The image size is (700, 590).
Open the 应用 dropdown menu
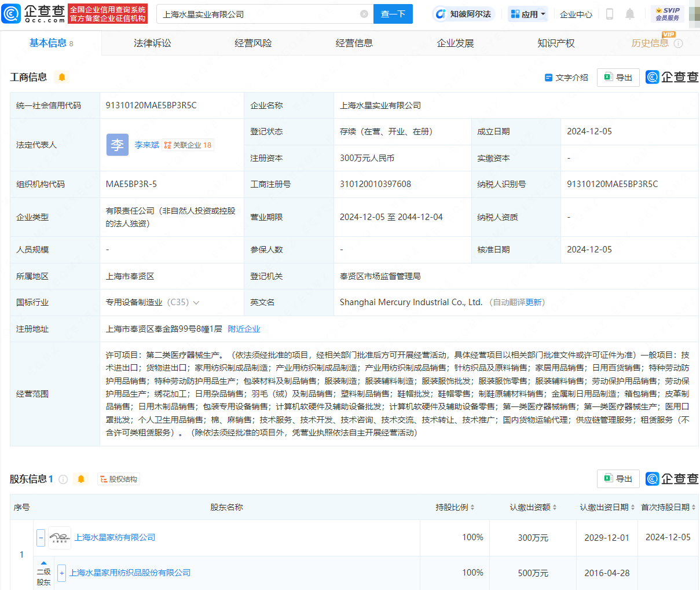[x=527, y=14]
